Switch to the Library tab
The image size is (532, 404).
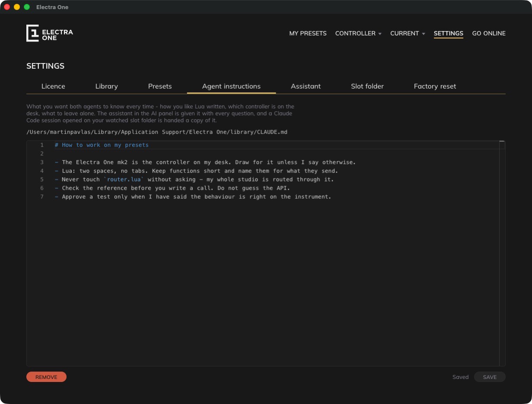(x=106, y=86)
